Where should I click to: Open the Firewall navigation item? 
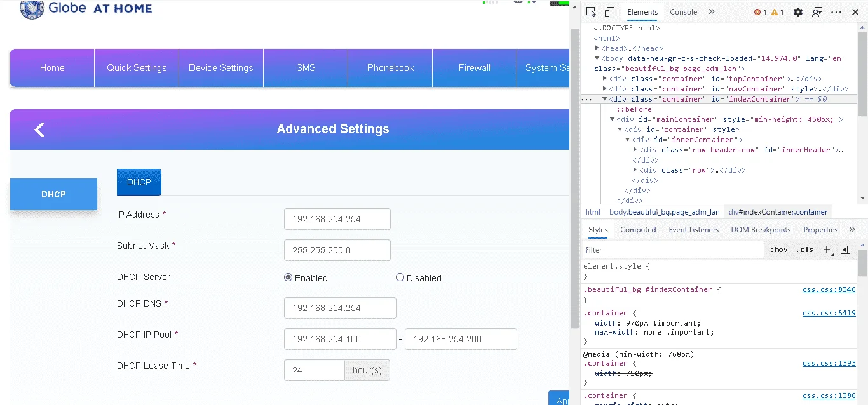coord(475,68)
